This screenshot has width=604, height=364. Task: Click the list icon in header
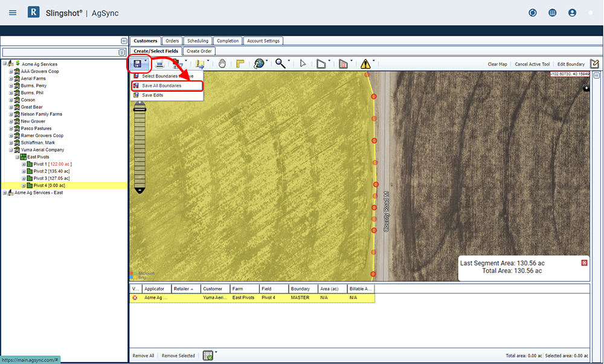pos(553,13)
